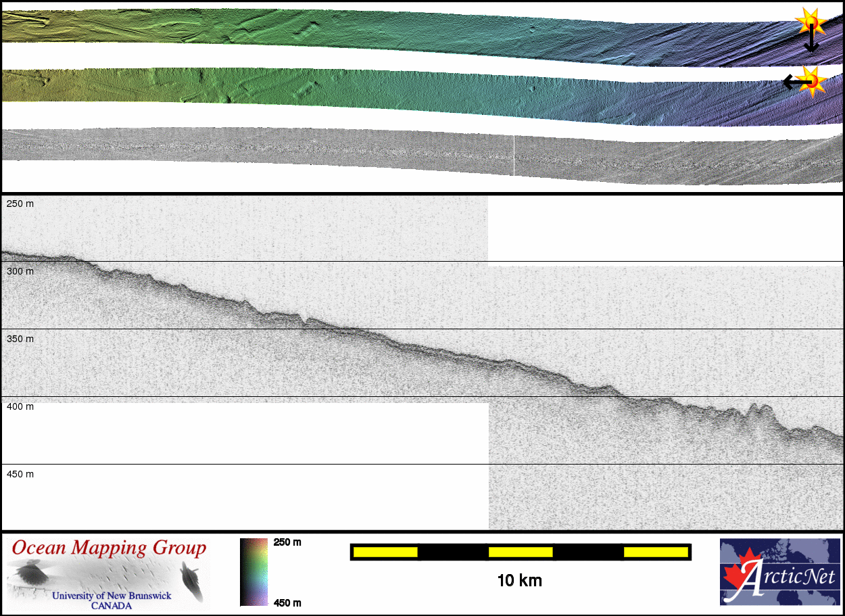
Task: Click the rightmost yellow segment of scale bar
Action: pyautogui.click(x=655, y=552)
